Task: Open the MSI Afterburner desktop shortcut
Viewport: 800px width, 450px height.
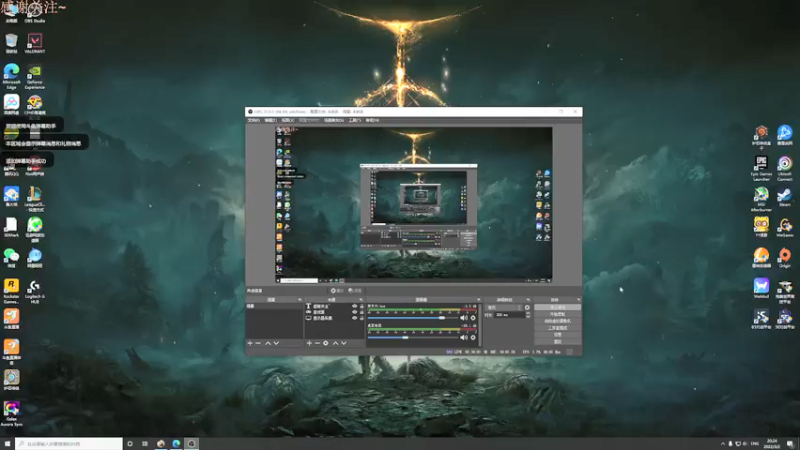Action: pos(761,199)
